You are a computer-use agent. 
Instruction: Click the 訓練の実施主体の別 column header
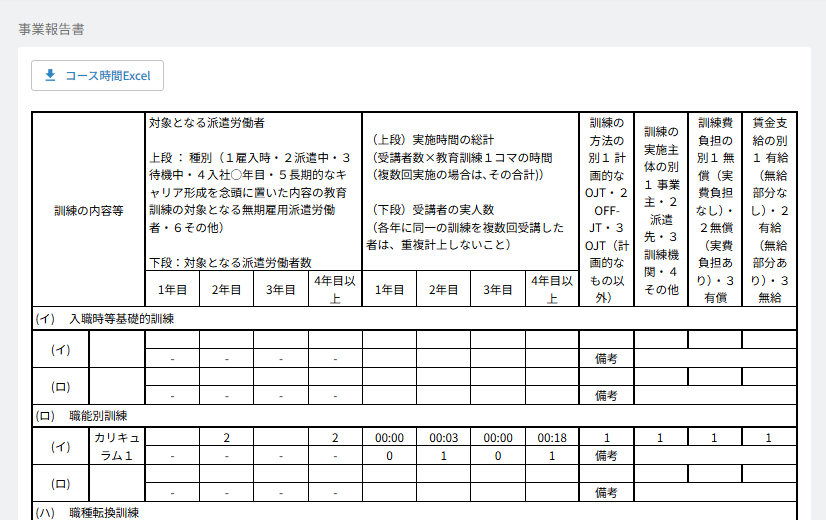(661, 210)
